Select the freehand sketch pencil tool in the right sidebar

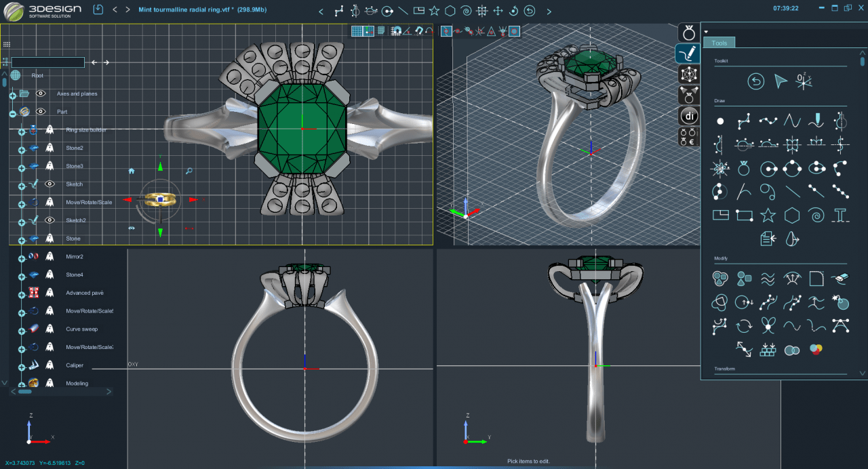pyautogui.click(x=687, y=54)
